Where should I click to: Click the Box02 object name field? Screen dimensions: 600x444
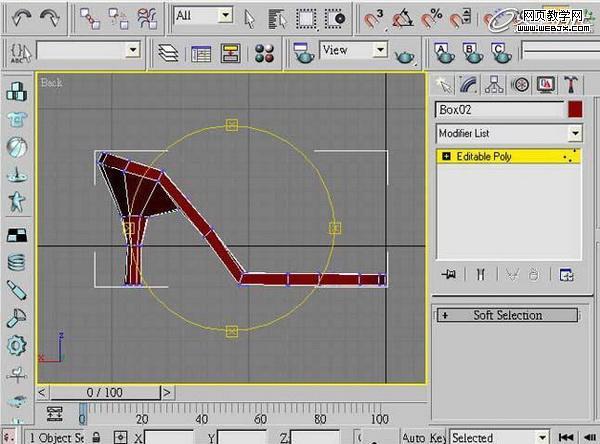[499, 110]
